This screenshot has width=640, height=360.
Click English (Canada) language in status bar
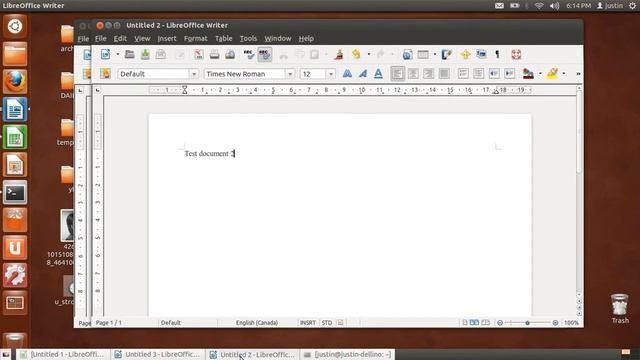coord(257,322)
